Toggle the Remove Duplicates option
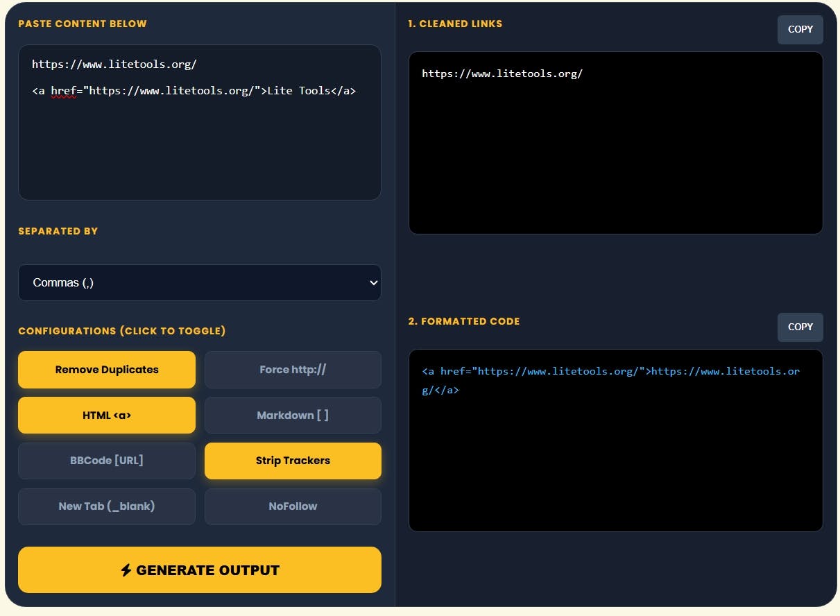 click(x=107, y=370)
